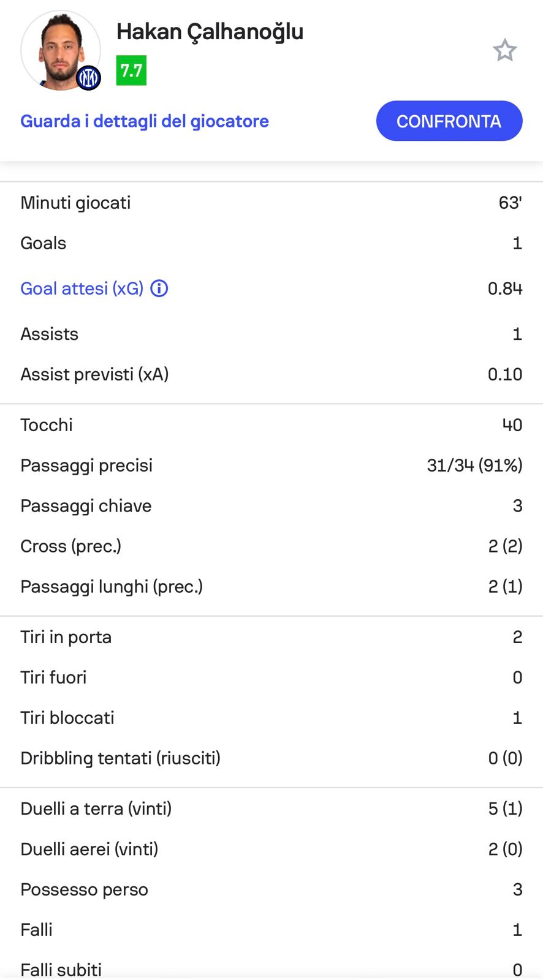The height and width of the screenshot is (980, 543).
Task: Select the Minuti giocati row
Action: pyautogui.click(x=271, y=203)
